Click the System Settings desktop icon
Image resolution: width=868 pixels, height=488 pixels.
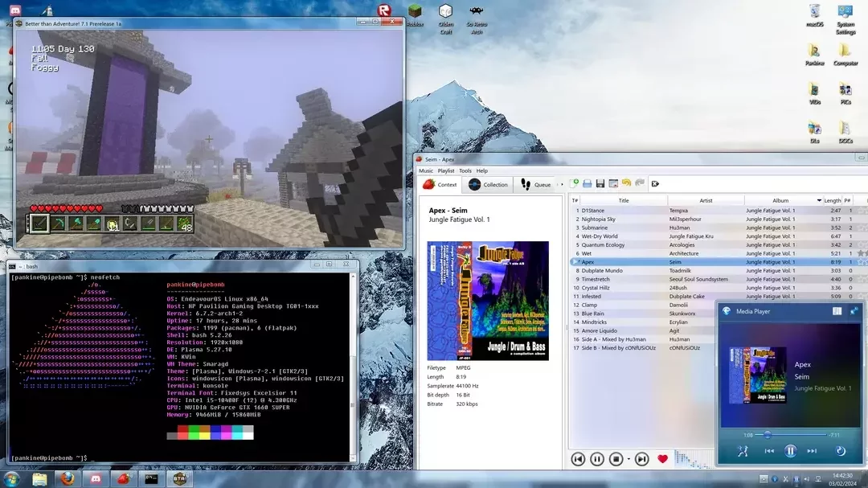pyautogui.click(x=845, y=20)
